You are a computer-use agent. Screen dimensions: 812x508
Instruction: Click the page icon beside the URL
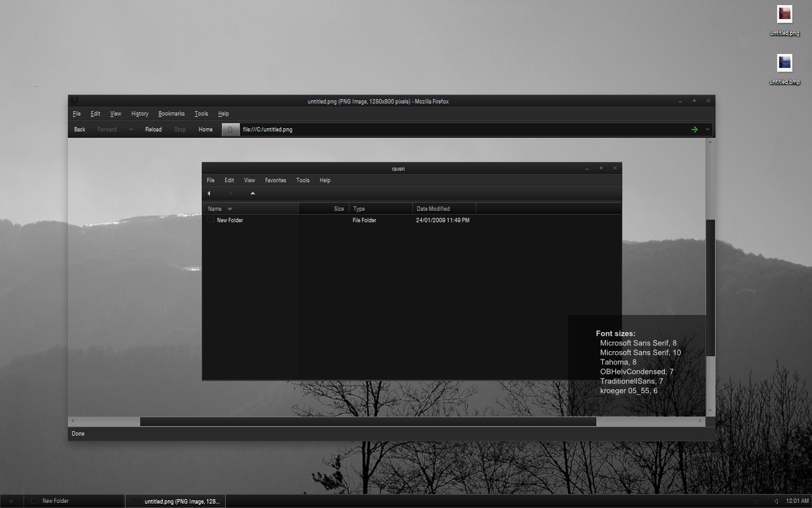click(231, 130)
